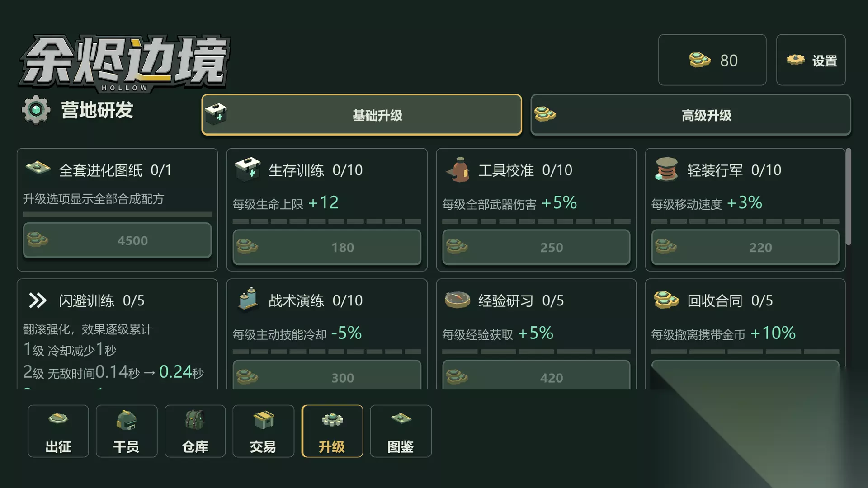Switch to the 高级升级 tab
This screenshot has width=868, height=488.
[691, 115]
